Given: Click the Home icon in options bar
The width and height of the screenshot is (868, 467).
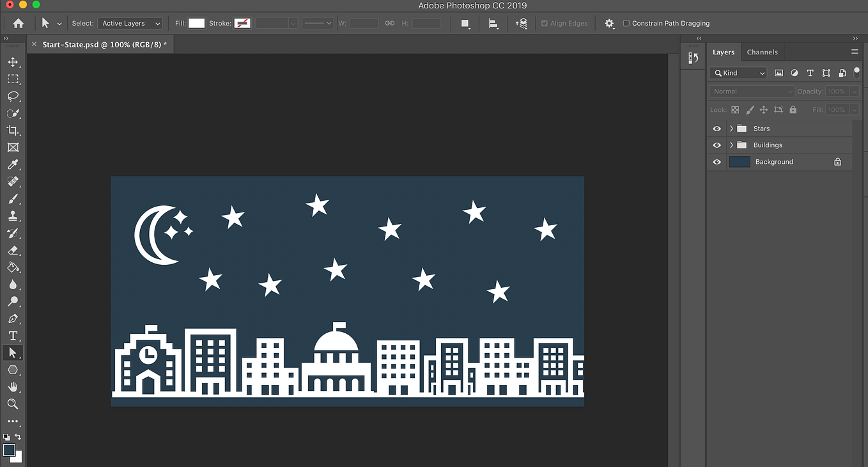Looking at the screenshot, I should pos(19,23).
